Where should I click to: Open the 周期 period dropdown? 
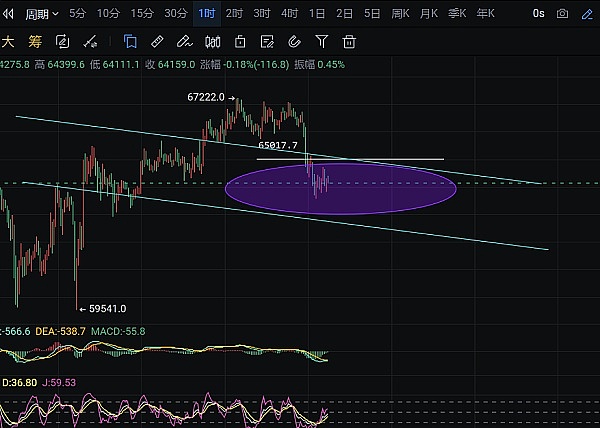tap(42, 14)
